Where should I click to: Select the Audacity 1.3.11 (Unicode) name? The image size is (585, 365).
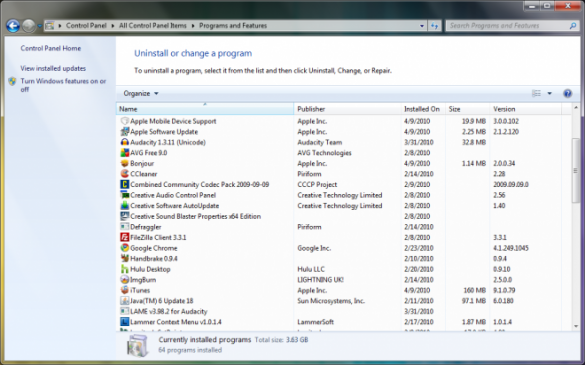pos(168,142)
